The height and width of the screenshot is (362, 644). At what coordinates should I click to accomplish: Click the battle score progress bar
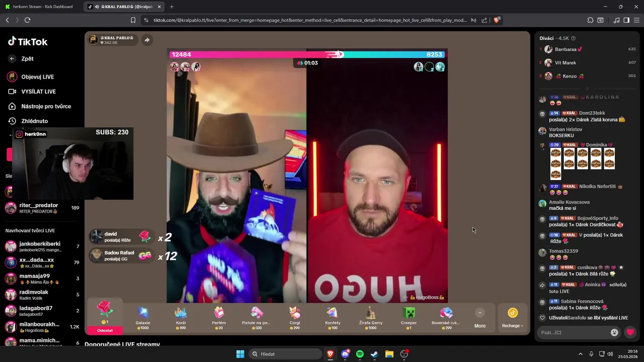[307, 54]
